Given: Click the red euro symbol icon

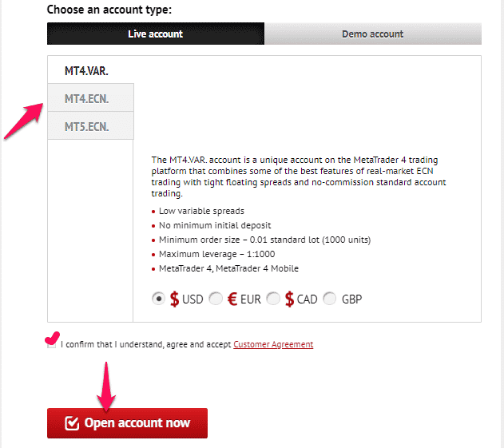Looking at the screenshot, I should click(x=232, y=299).
